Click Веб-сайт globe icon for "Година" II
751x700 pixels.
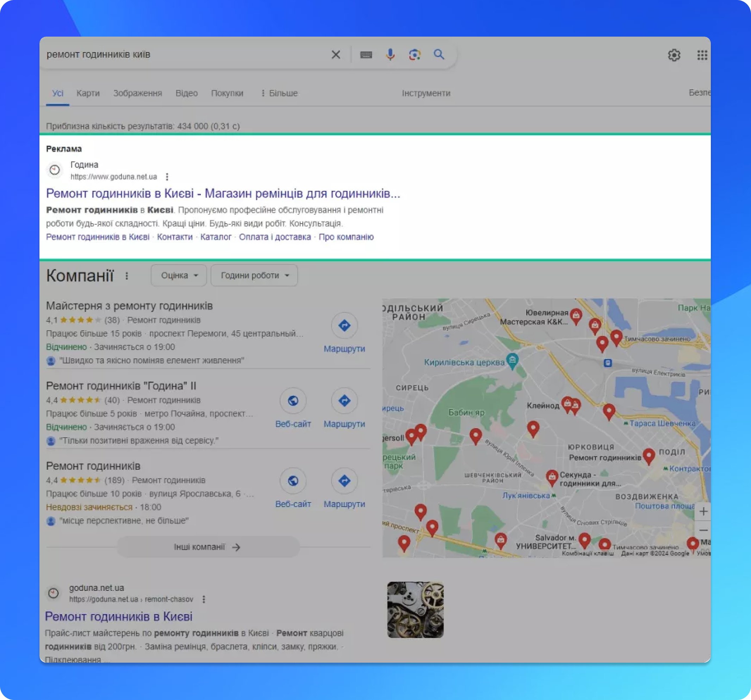click(293, 400)
